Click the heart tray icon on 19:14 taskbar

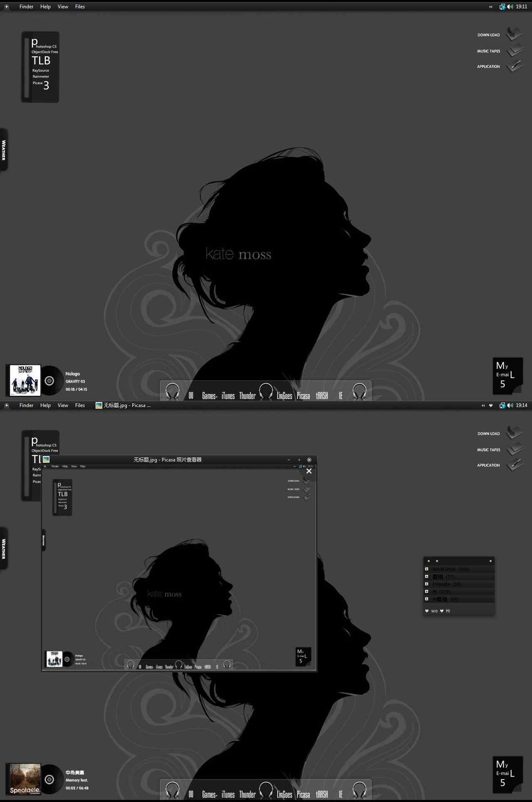tap(491, 405)
